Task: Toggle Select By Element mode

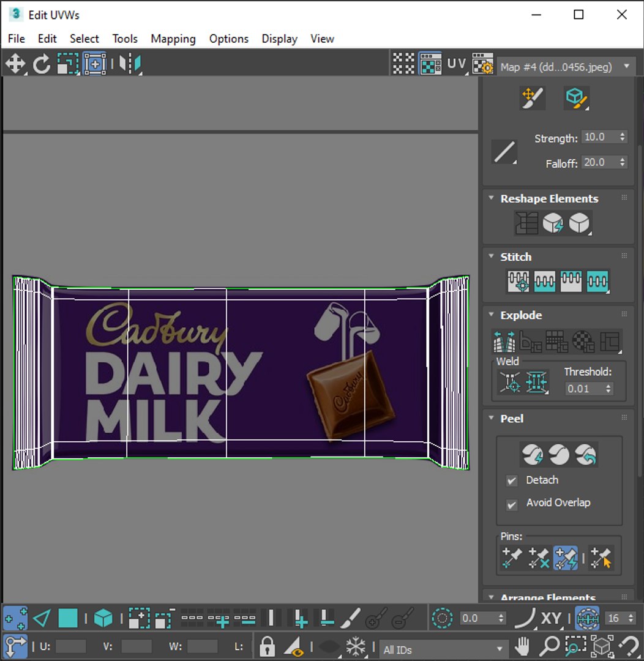Action: (103, 618)
